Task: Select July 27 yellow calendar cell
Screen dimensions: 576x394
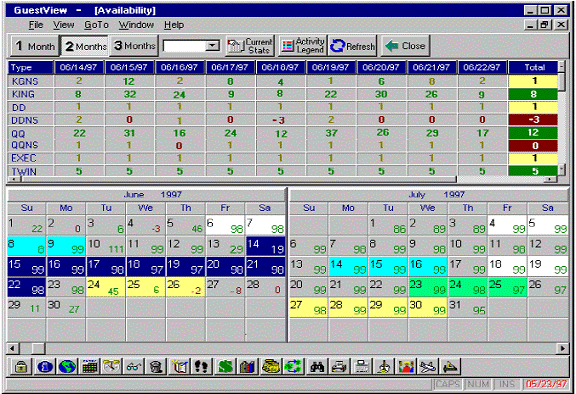Action: 308,307
